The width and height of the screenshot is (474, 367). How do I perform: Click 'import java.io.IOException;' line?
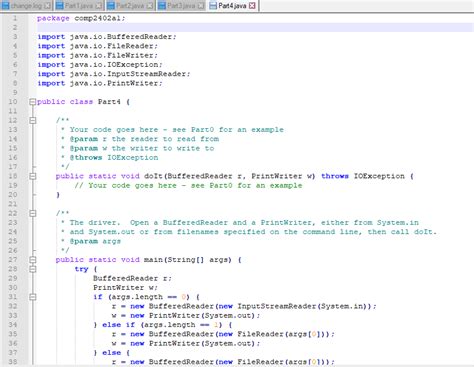coord(100,65)
